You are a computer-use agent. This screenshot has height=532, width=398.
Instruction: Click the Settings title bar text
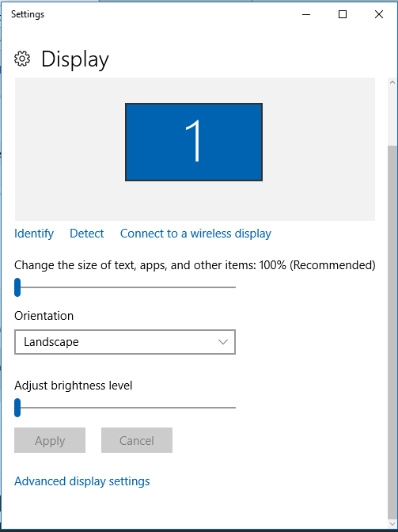[28, 14]
